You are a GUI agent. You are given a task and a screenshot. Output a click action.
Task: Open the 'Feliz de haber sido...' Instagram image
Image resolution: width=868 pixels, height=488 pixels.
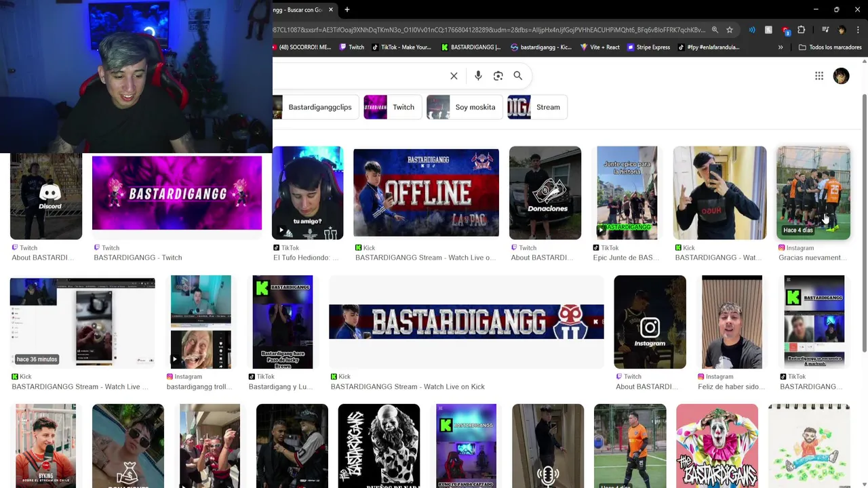(732, 322)
